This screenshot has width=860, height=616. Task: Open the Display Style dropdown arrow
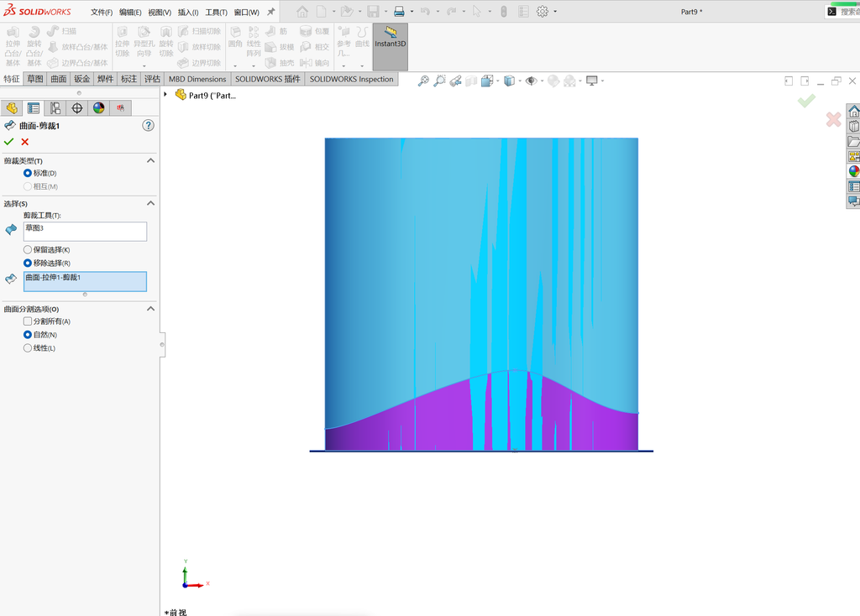tap(520, 81)
